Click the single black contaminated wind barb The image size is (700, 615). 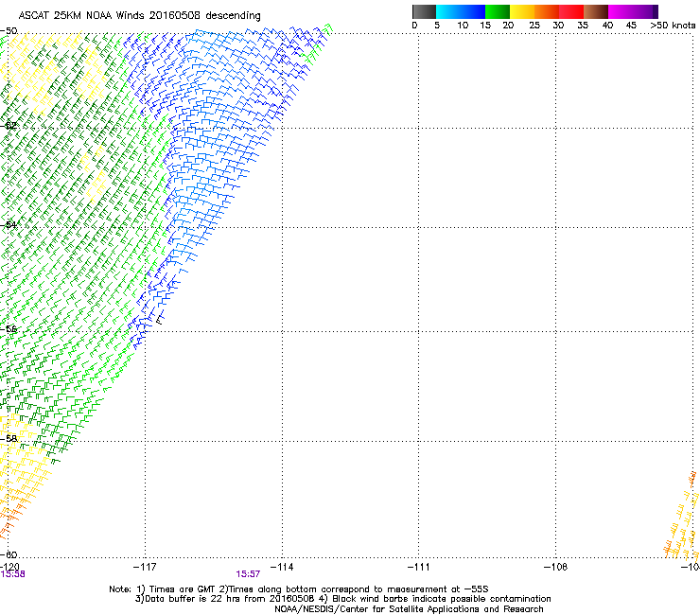pyautogui.click(x=159, y=320)
